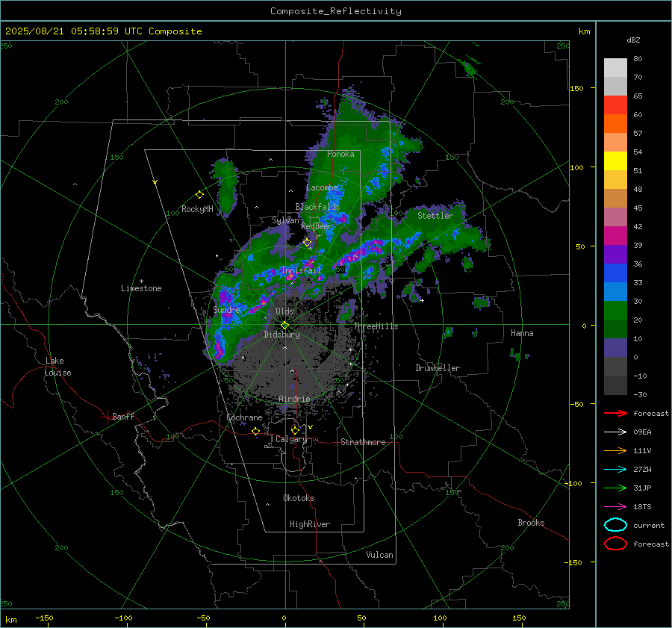Click the Lacombe town label
The height and width of the screenshot is (628, 672).
(322, 187)
